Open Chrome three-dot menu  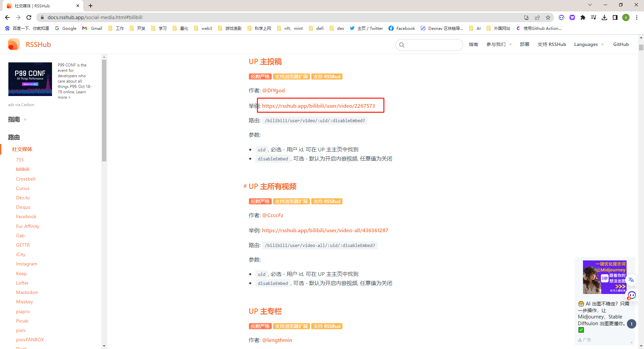point(637,17)
